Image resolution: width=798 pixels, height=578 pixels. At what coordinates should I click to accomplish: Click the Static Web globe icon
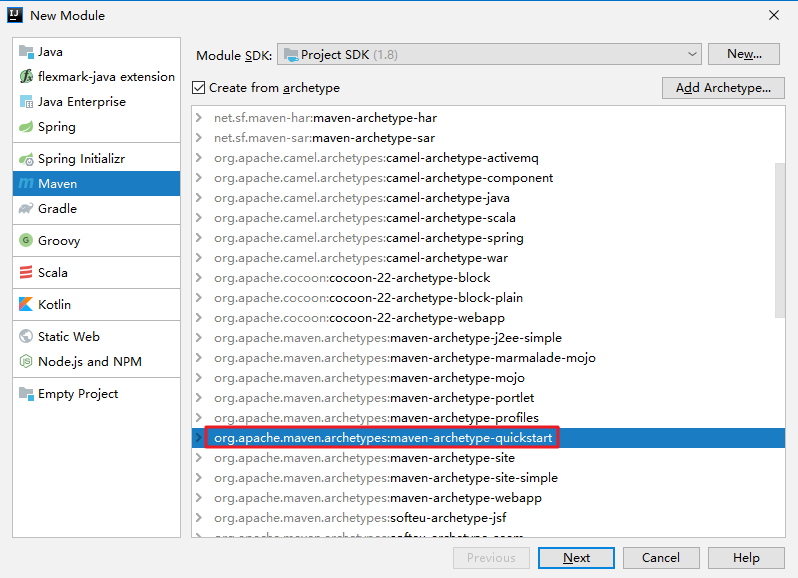click(x=26, y=336)
